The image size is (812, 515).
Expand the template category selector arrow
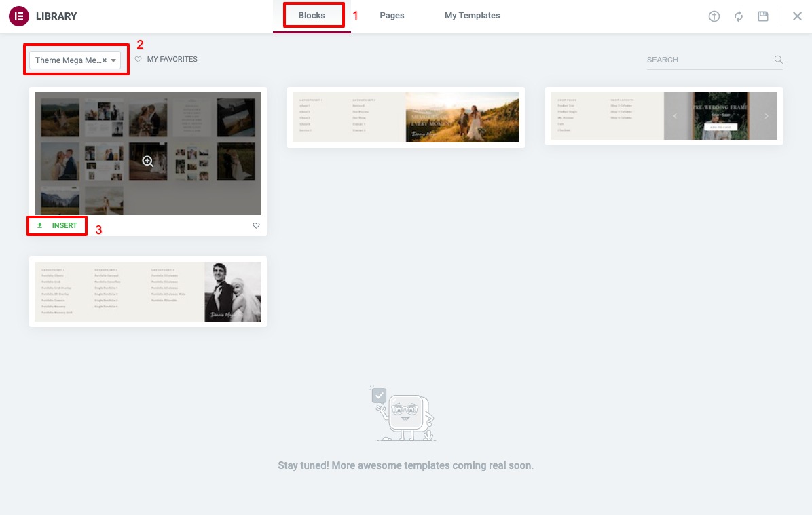113,60
